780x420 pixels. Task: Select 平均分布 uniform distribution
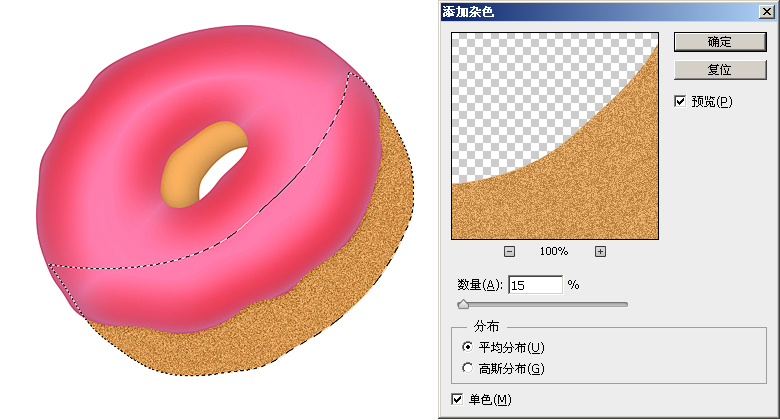coord(467,347)
